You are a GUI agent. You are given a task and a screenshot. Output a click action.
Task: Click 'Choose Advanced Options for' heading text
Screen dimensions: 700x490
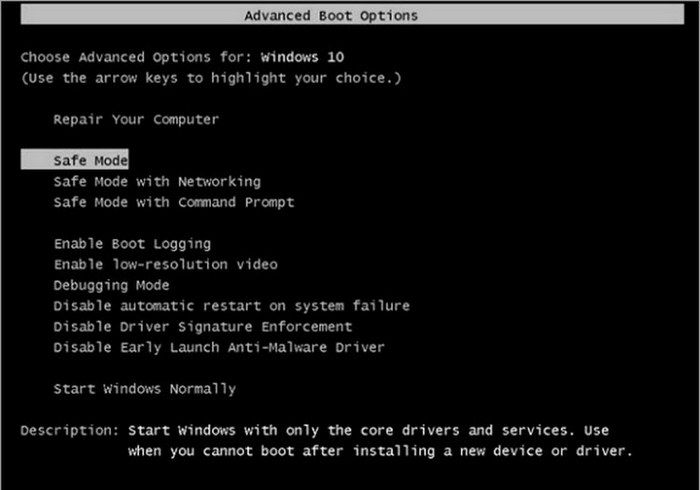(x=137, y=57)
